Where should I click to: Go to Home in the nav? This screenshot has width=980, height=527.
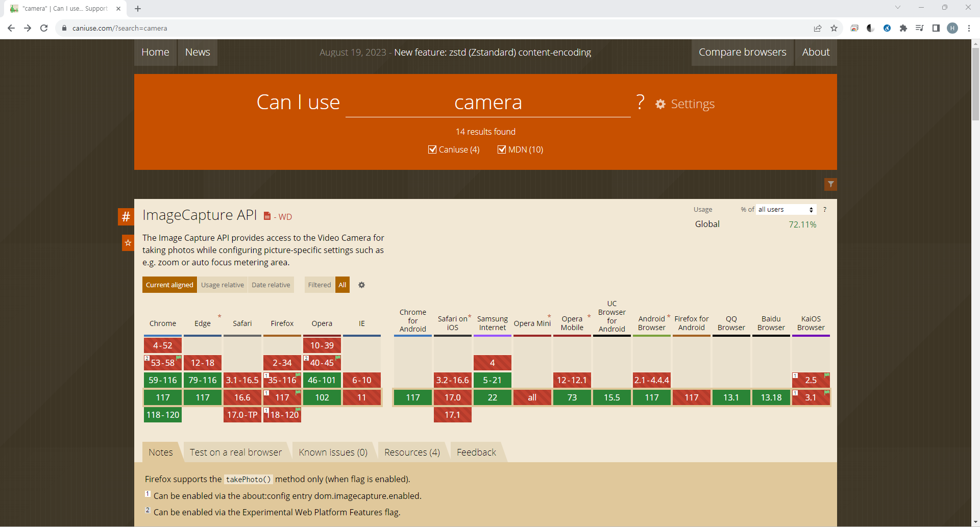click(155, 53)
